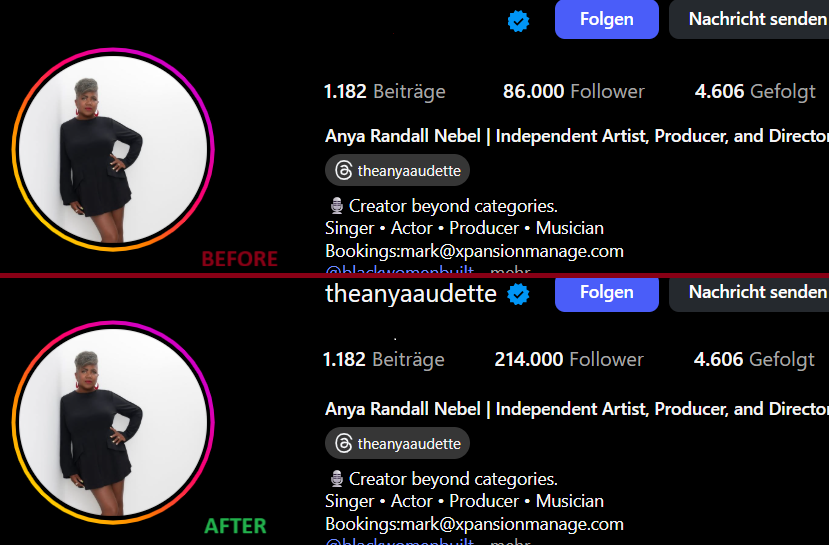Click microphone emoji in the AFTER profile bio
Image resolution: width=829 pixels, height=545 pixels.
336,479
